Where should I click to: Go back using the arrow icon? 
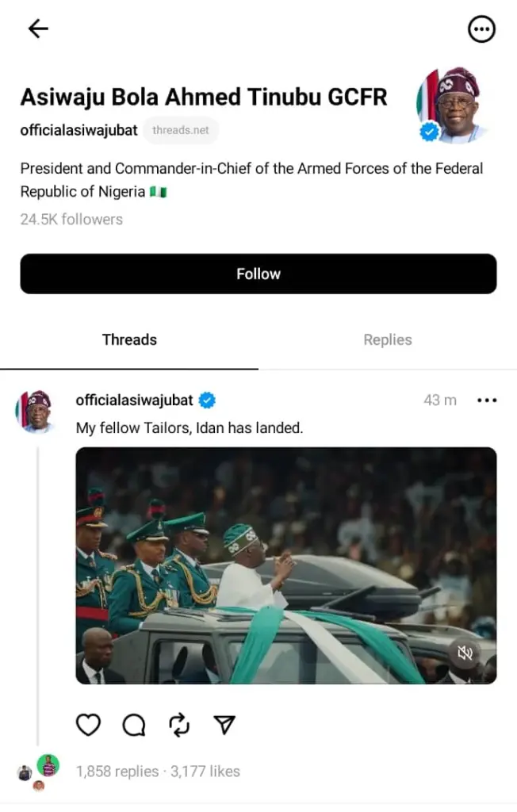point(37,29)
